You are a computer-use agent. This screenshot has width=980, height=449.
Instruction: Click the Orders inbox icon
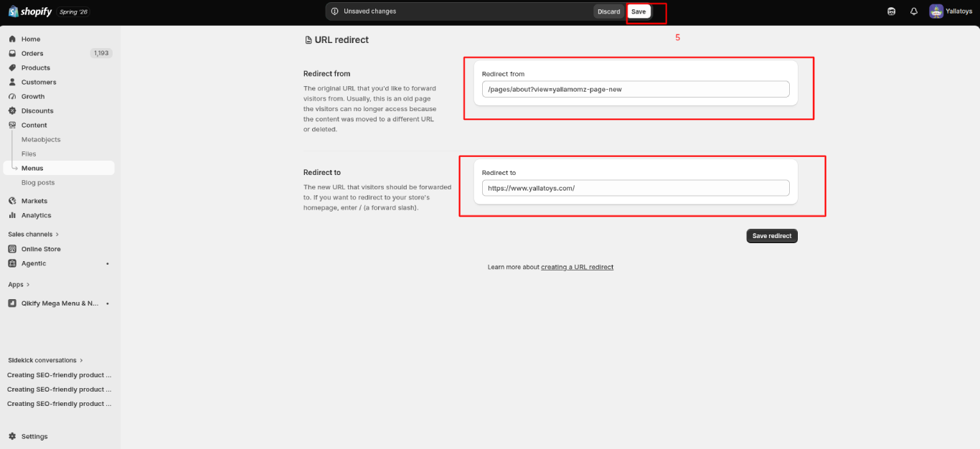point(12,53)
